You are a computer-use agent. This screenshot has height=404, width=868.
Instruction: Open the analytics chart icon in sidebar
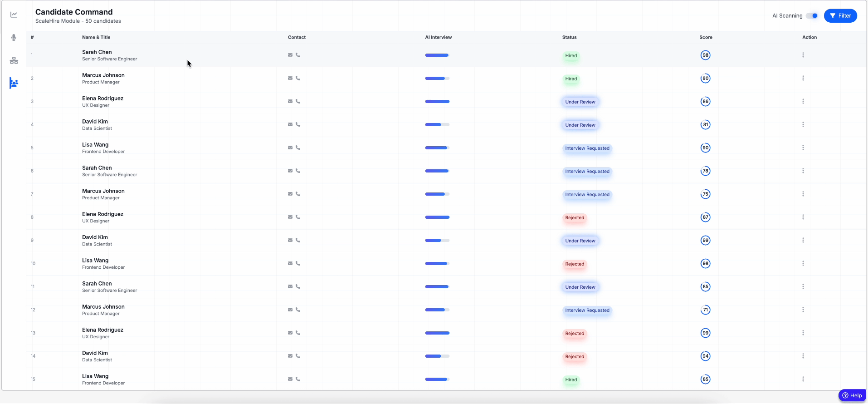[14, 15]
